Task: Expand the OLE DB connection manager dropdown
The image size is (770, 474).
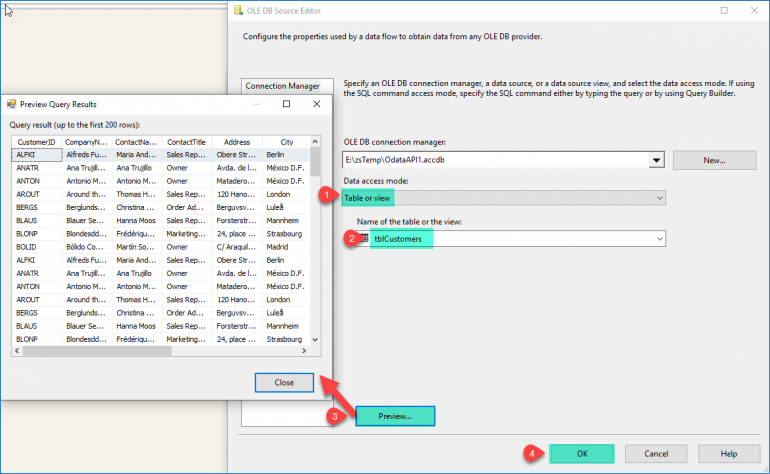Action: [x=656, y=160]
